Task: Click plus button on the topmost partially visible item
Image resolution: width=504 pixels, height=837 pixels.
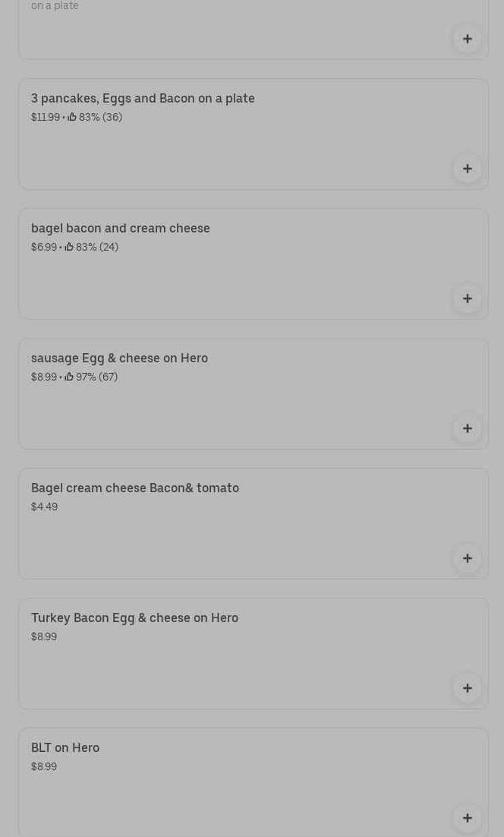Action: point(467,39)
